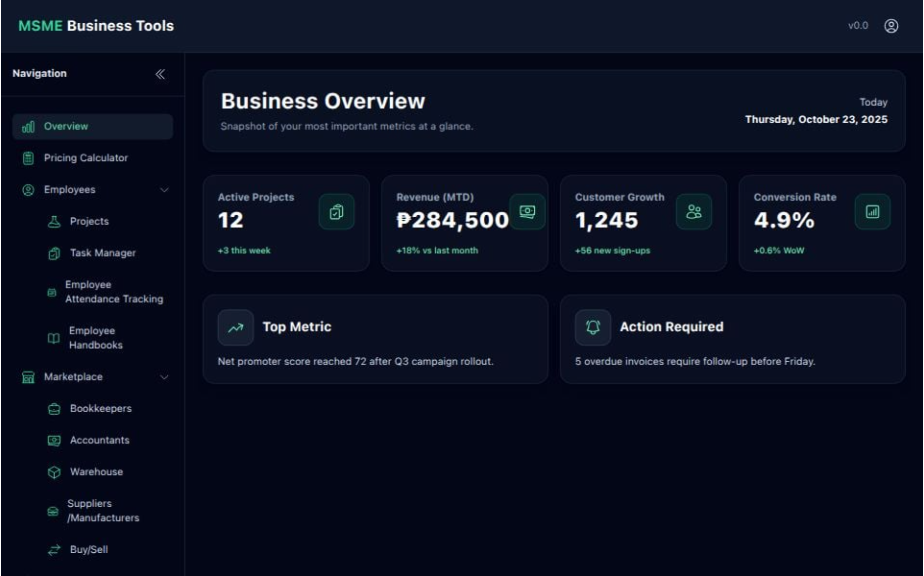
Task: Open Employee Handbooks page
Action: click(96, 338)
